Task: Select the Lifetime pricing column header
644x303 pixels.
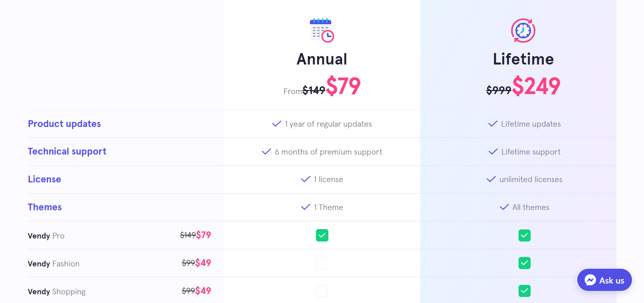Action: point(523,59)
